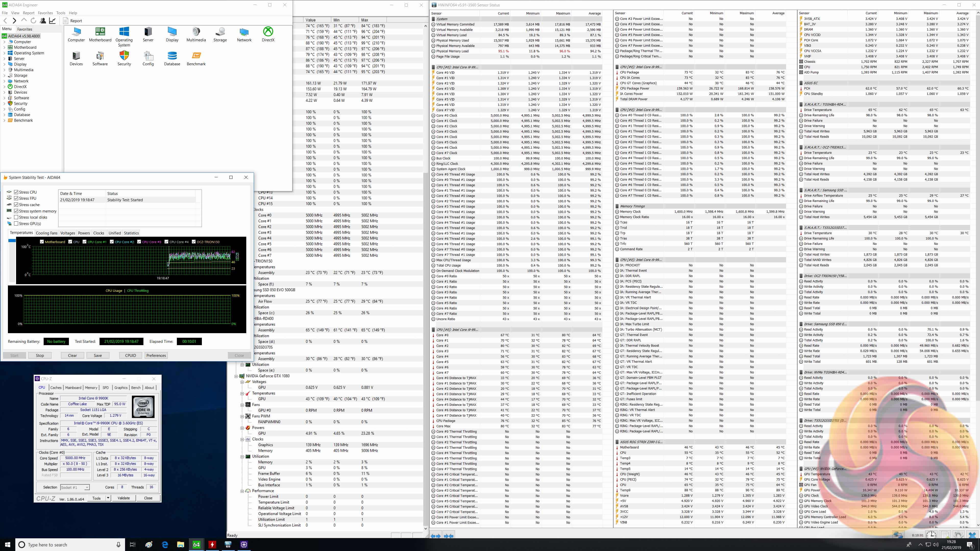
Task: Click the Validate button in CPU-Z
Action: click(x=124, y=498)
